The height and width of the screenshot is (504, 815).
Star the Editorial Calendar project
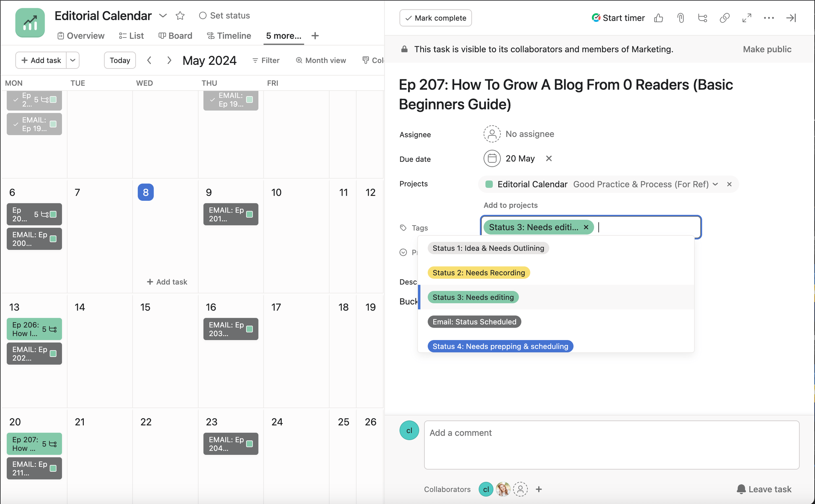[x=180, y=16]
